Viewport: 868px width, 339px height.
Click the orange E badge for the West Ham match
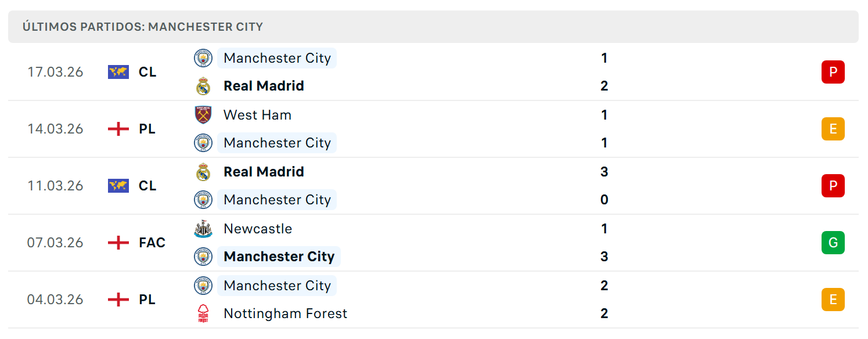tap(833, 129)
